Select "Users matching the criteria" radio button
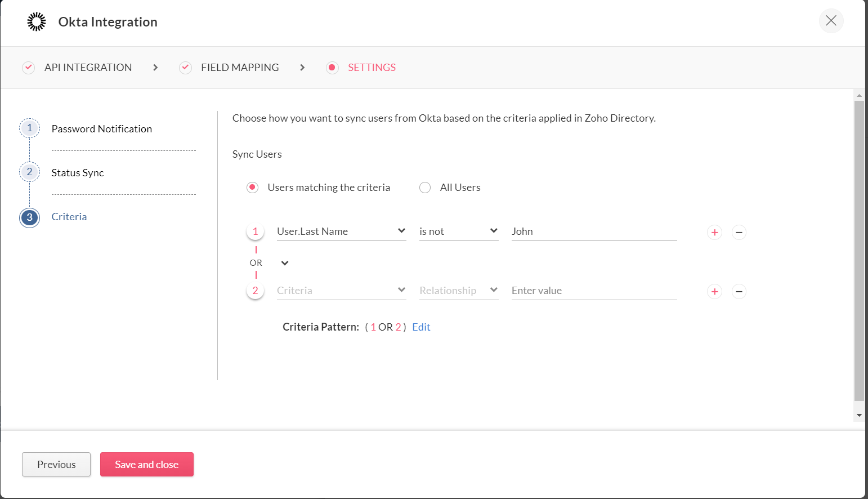This screenshot has width=868, height=499. (253, 188)
